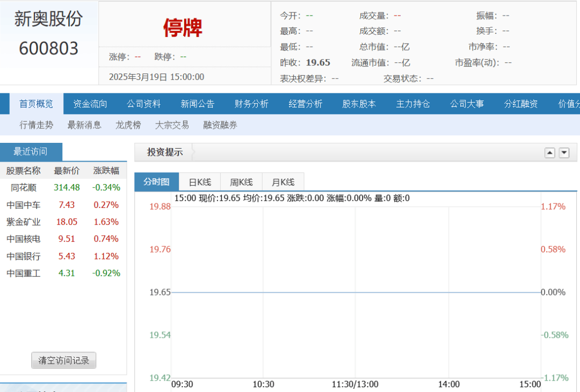This screenshot has width=580, height=392.
Task: Open the 分红融资 navigation item
Action: [520, 104]
